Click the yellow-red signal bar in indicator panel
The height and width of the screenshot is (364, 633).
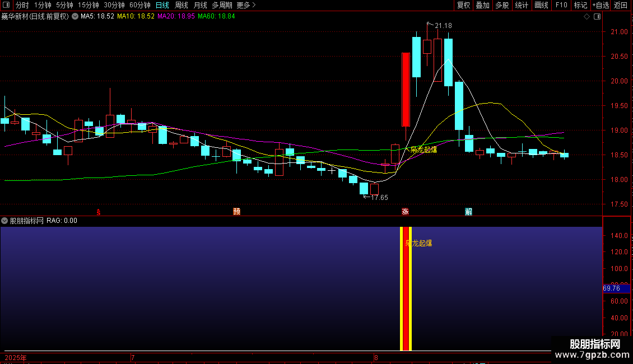406,288
